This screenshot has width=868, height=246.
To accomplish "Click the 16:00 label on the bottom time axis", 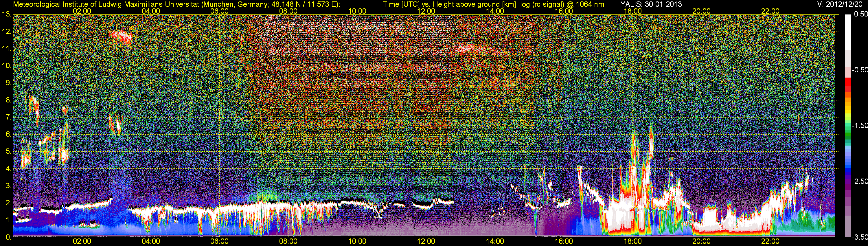I will tap(564, 241).
